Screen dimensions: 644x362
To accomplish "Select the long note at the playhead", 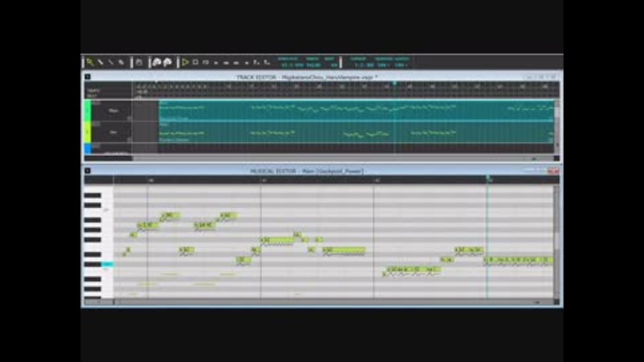I will point(518,259).
